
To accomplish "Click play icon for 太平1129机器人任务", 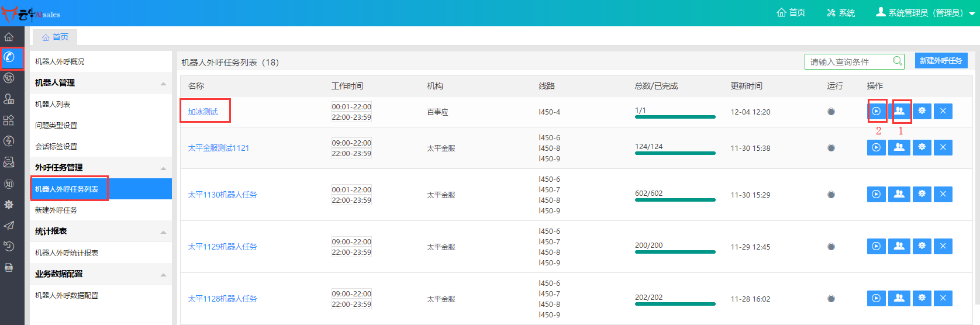I will tap(876, 247).
